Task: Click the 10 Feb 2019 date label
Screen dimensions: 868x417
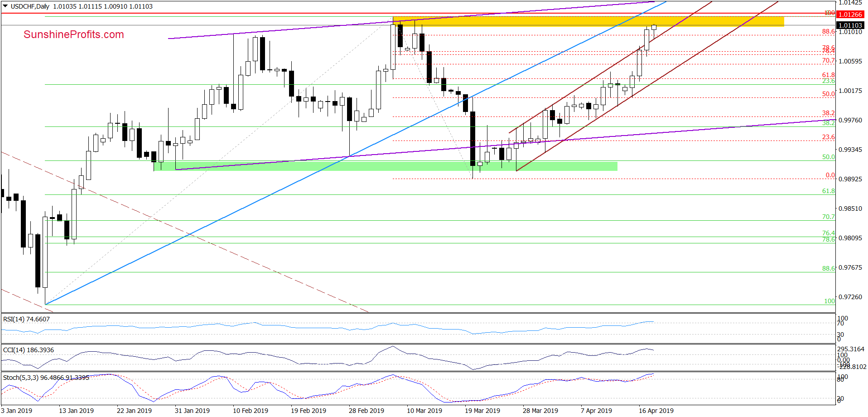Action: point(251,411)
